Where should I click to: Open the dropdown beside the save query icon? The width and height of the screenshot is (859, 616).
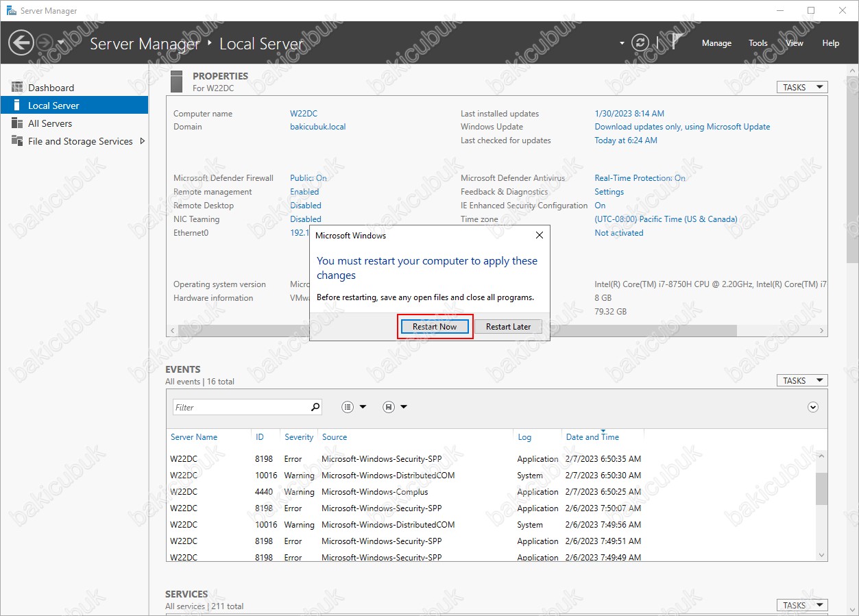404,407
